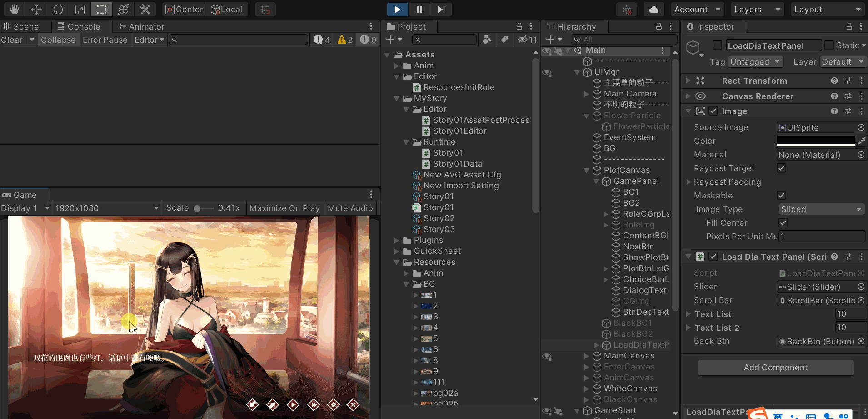Click the Project create plus button
The image size is (868, 419).
[394, 40]
